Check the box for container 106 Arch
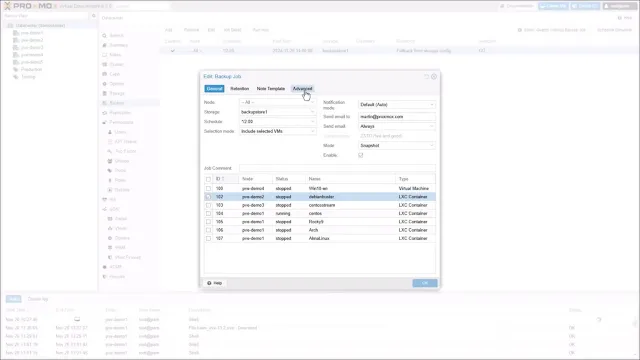Screen dimensions: 640x360 click(208, 230)
